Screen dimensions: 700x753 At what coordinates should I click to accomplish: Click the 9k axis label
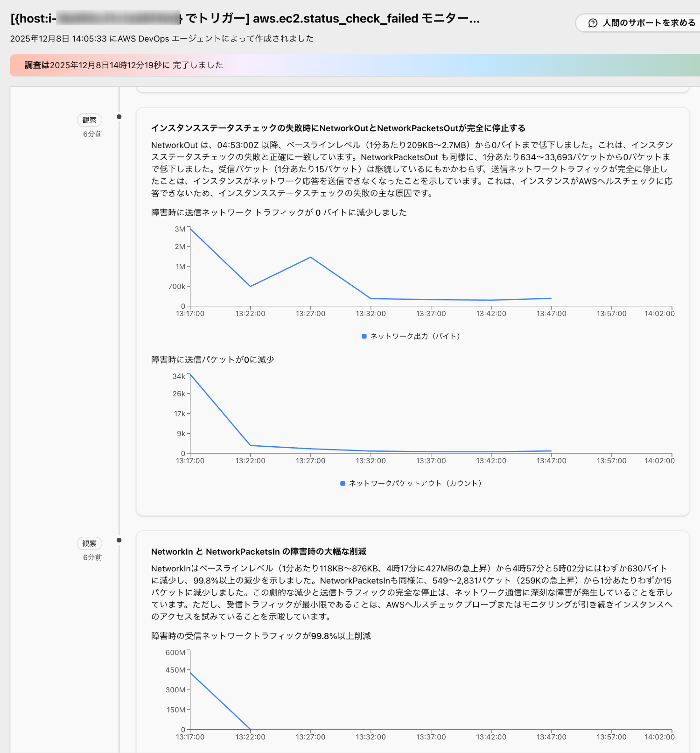tap(181, 434)
